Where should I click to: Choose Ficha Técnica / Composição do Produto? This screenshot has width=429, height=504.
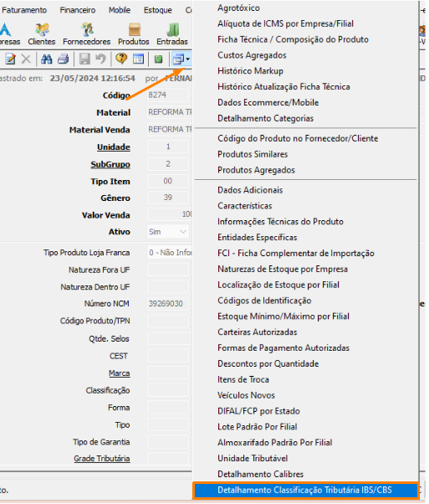[x=294, y=39]
